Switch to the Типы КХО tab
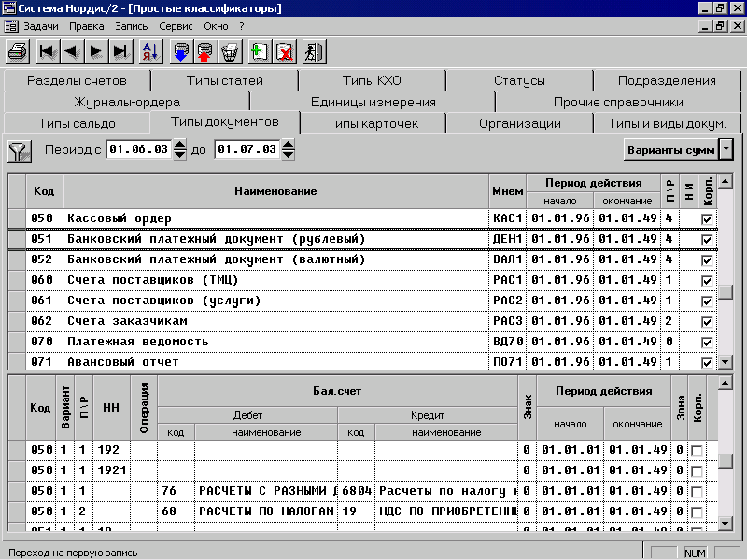 (372, 80)
